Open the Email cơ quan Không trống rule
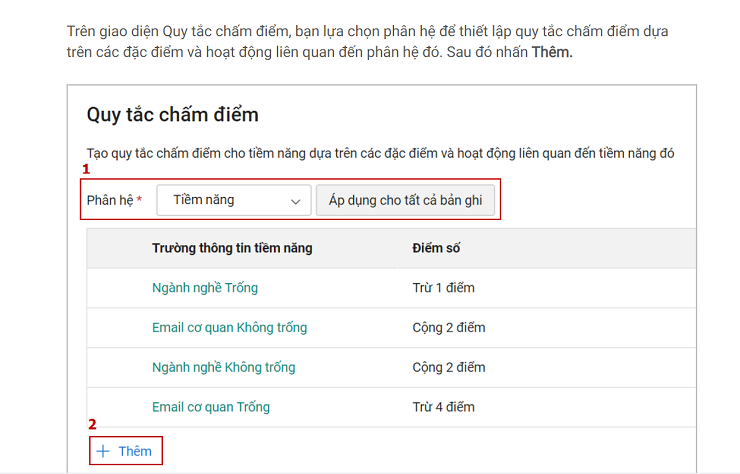The height and width of the screenshot is (474, 740). click(229, 327)
